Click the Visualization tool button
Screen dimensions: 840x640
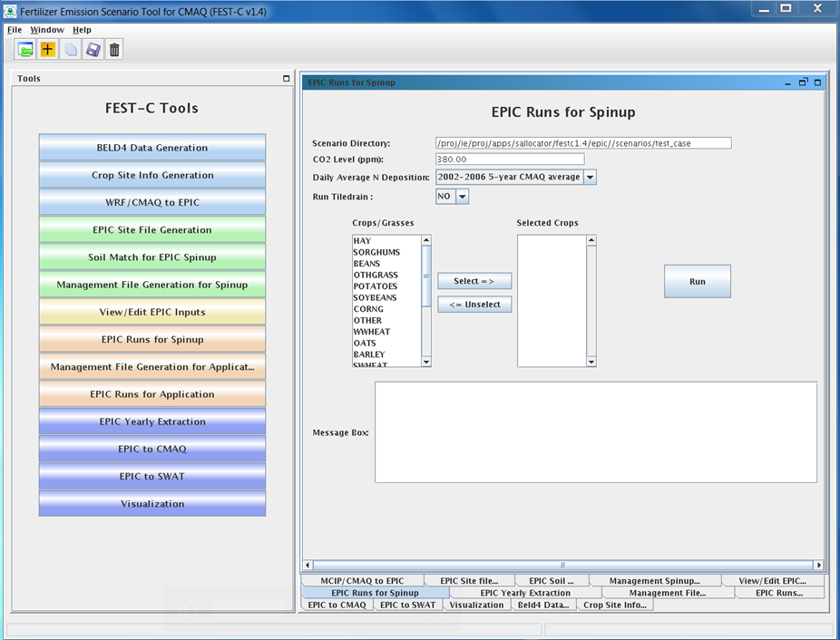(152, 503)
